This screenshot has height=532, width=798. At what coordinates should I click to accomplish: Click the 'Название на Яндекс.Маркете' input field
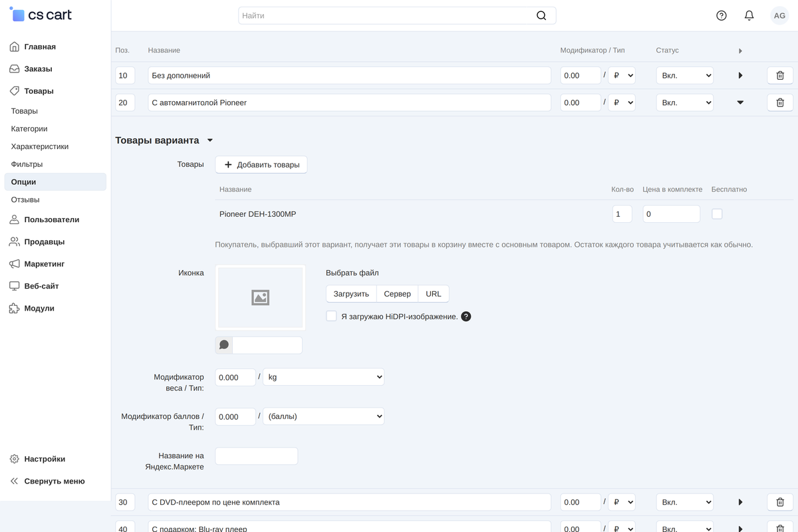pyautogui.click(x=257, y=456)
